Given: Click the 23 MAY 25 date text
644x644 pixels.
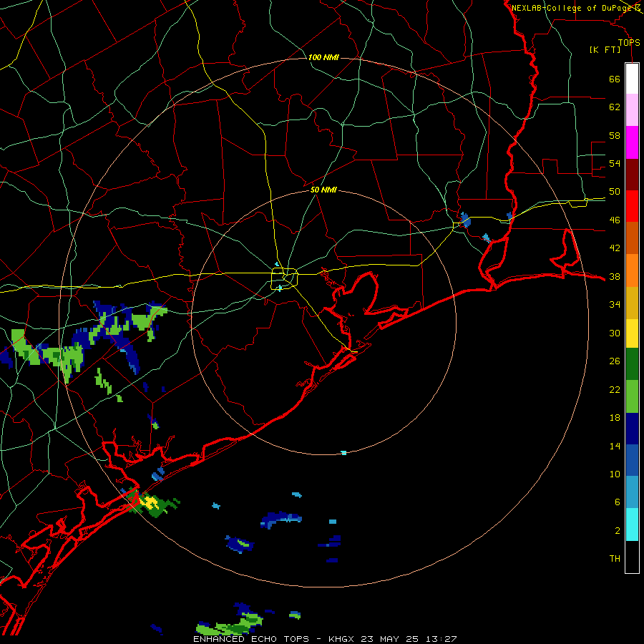Looking at the screenshot, I should [389, 639].
